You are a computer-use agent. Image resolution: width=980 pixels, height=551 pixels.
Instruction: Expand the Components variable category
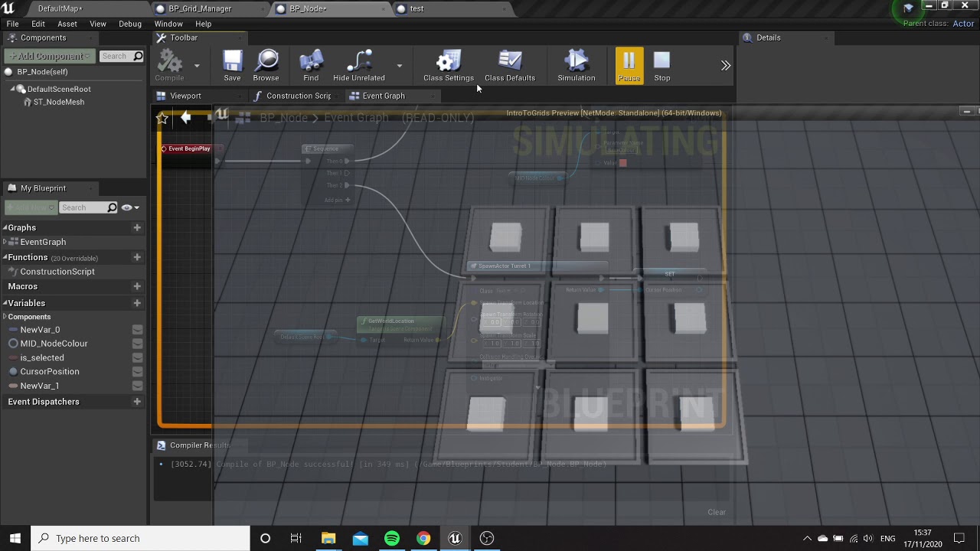pos(5,317)
